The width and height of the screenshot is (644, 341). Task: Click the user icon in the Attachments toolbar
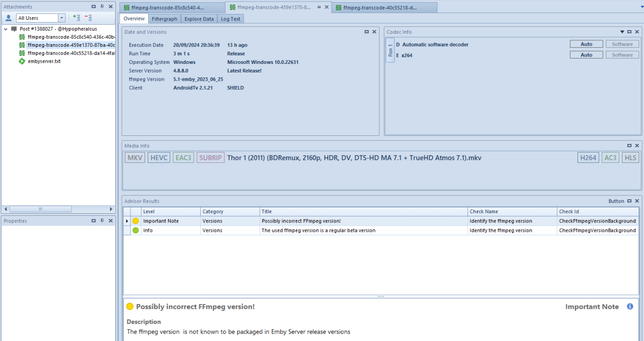[x=8, y=18]
